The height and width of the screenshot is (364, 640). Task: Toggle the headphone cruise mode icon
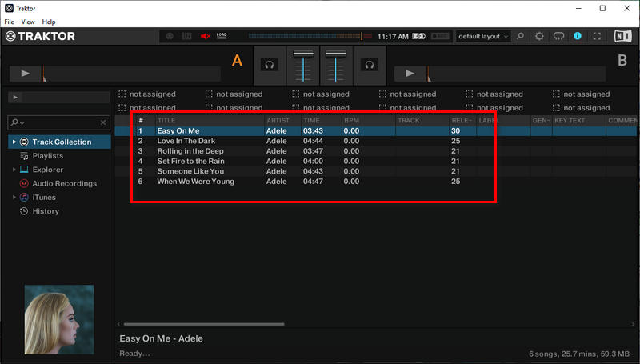[558, 36]
